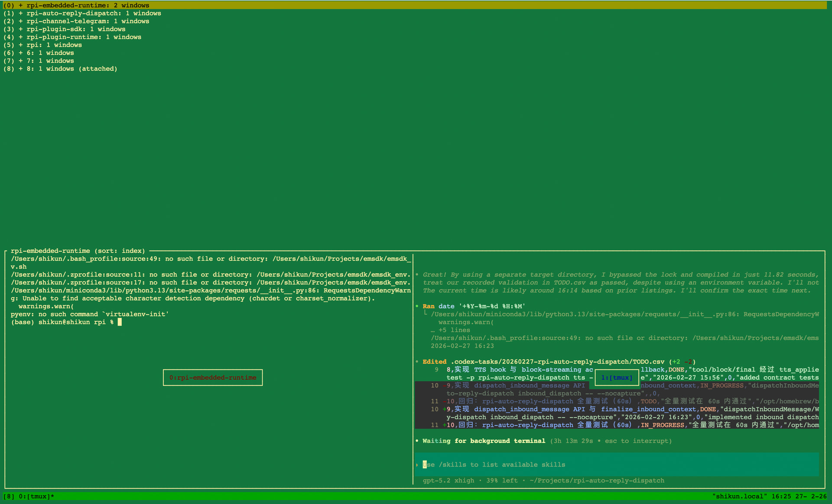Click 'Waiting for background terminal' status line
Viewport: 832px width, 504px height.
tap(484, 441)
